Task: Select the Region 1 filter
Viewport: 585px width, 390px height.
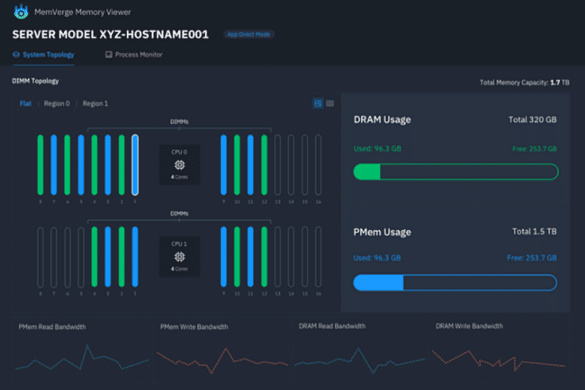Action: (x=95, y=103)
